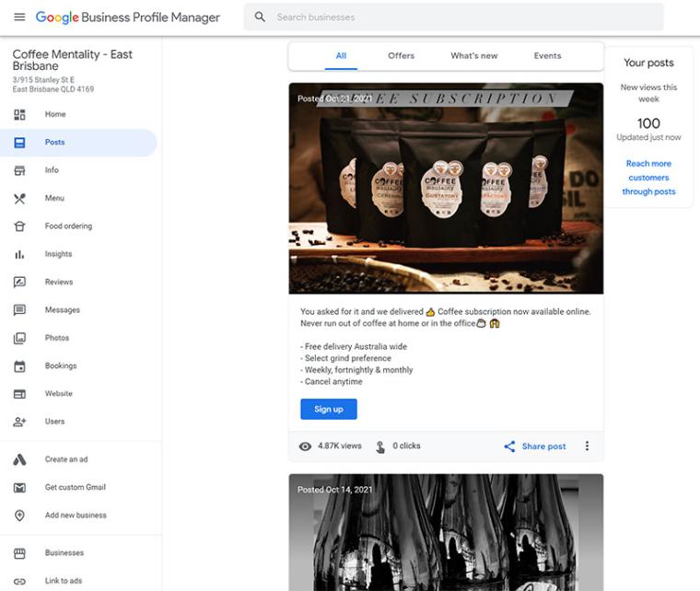
Task: Click Share post link
Action: click(x=535, y=446)
